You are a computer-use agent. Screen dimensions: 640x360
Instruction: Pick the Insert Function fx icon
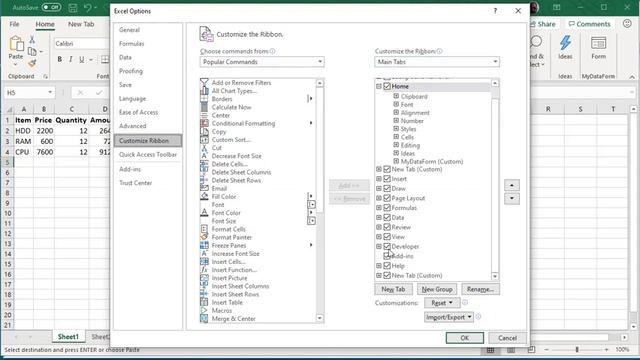pyautogui.click(x=204, y=270)
